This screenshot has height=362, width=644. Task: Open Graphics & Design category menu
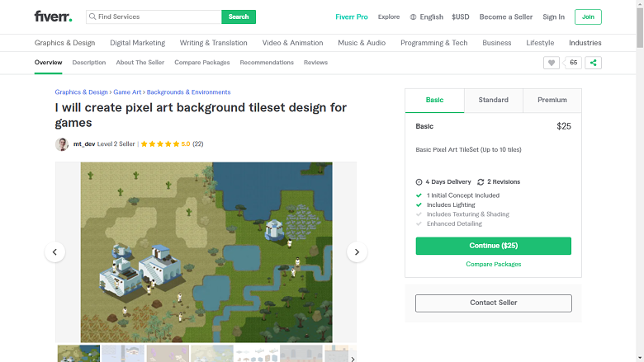(x=65, y=43)
